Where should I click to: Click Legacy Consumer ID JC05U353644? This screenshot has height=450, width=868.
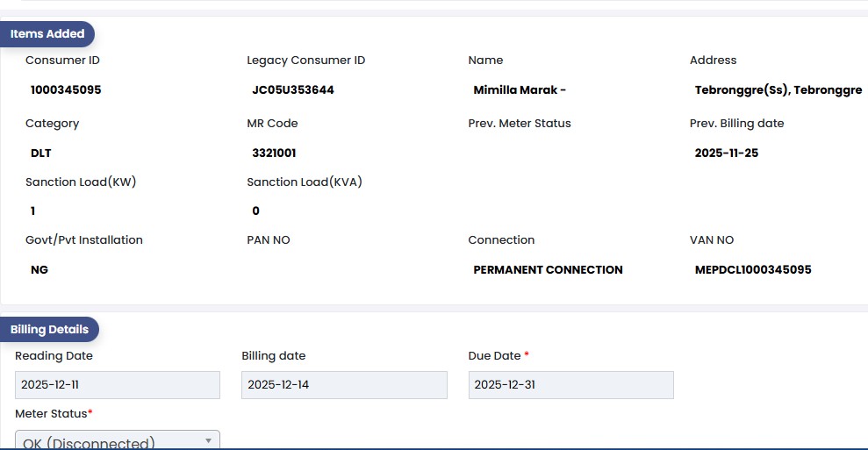click(x=292, y=90)
